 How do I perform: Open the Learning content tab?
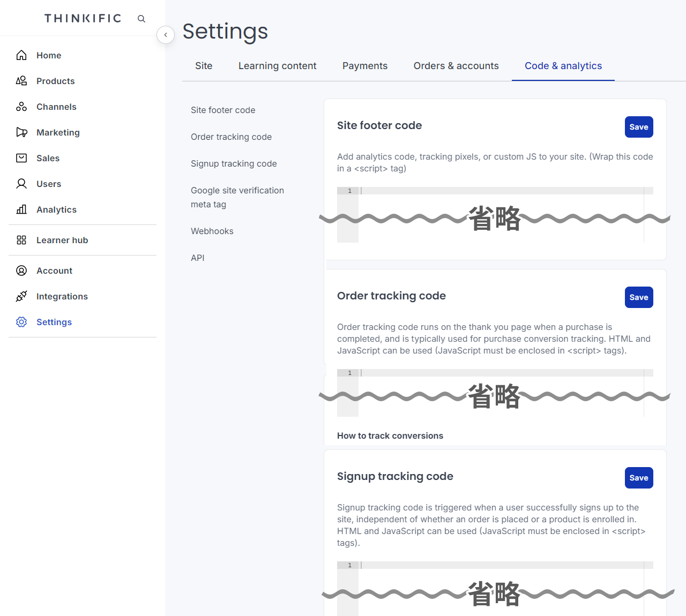pyautogui.click(x=277, y=66)
